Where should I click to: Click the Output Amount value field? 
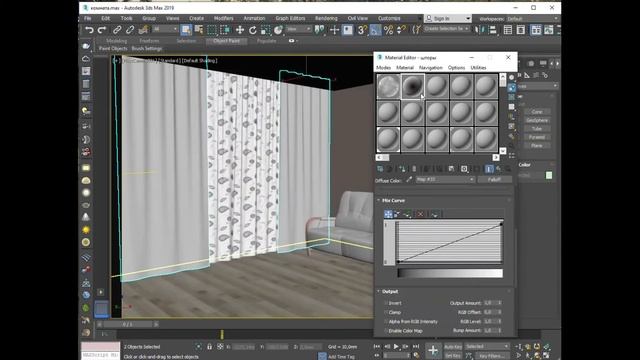(x=490, y=303)
